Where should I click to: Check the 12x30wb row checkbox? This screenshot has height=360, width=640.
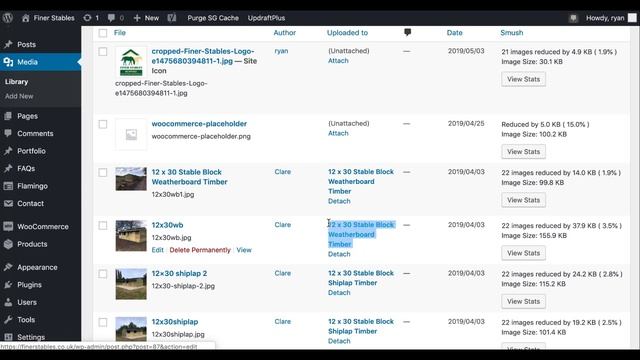click(103, 225)
